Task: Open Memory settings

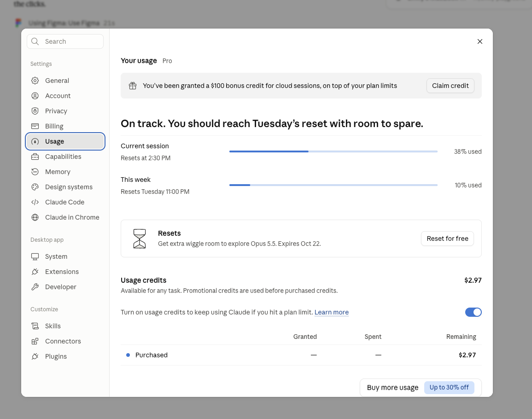Action: 65,172
